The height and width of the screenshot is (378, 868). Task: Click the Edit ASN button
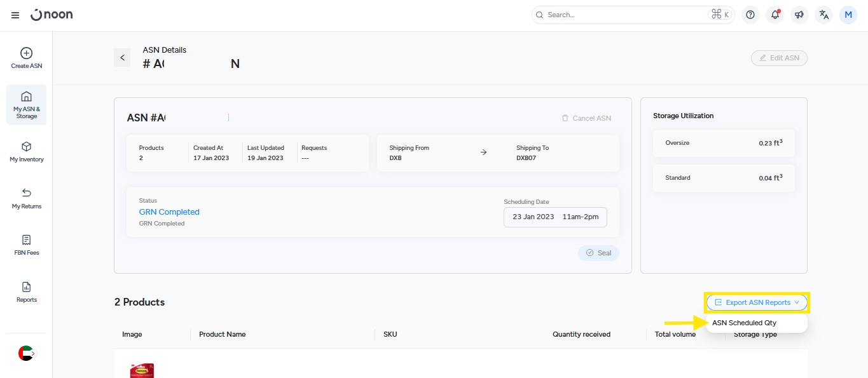[779, 58]
